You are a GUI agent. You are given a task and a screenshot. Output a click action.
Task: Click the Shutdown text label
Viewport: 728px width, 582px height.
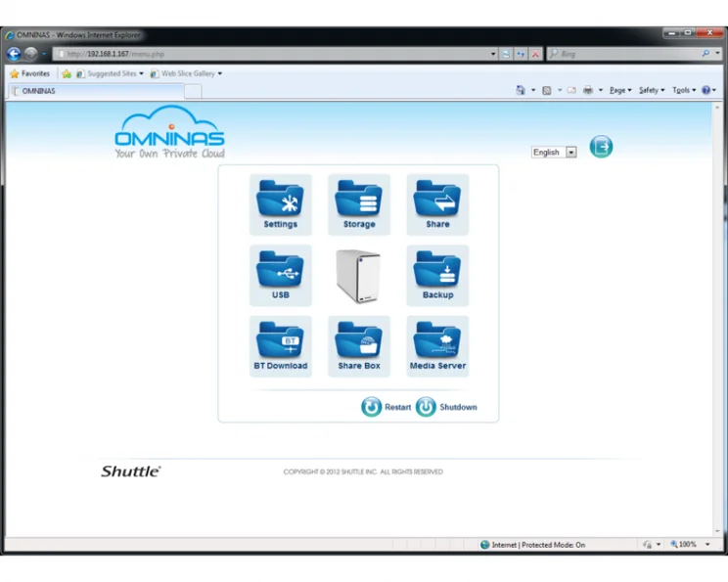point(458,407)
